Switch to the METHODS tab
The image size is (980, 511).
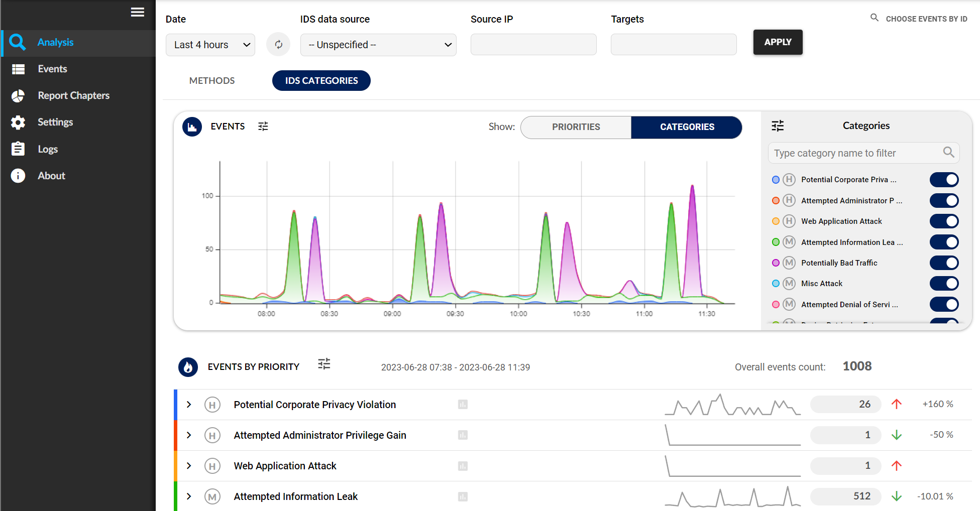click(x=212, y=81)
